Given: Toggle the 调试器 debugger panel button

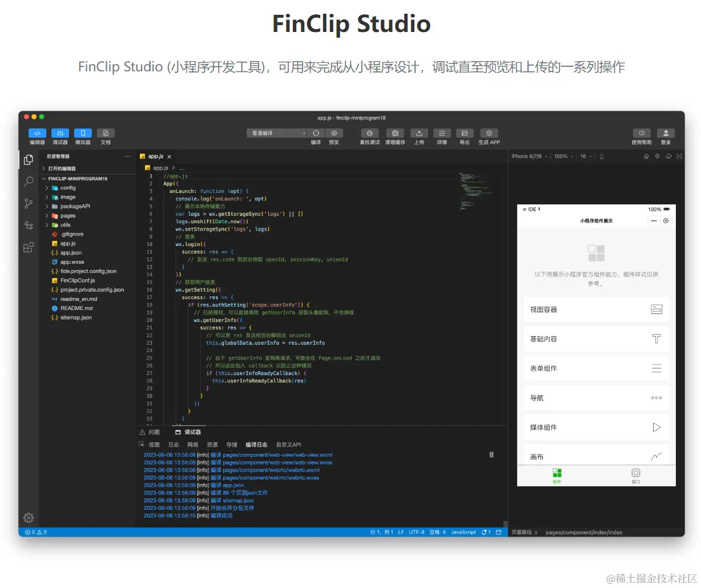Looking at the screenshot, I should [x=60, y=133].
